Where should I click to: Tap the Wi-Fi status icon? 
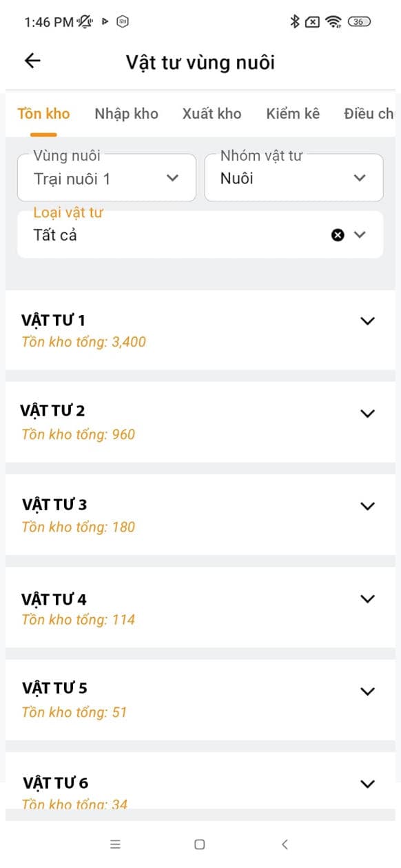click(x=334, y=21)
